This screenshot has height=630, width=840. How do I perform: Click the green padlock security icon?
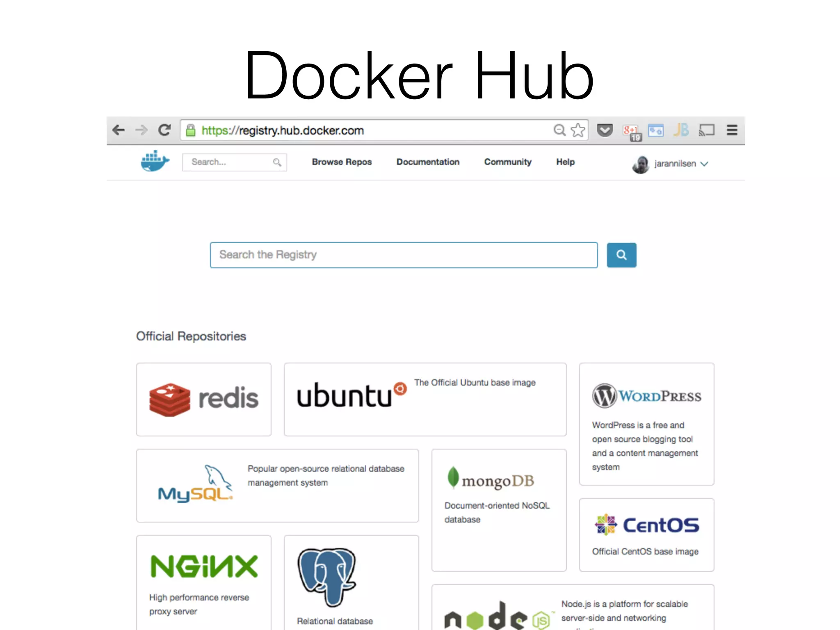pos(191,130)
